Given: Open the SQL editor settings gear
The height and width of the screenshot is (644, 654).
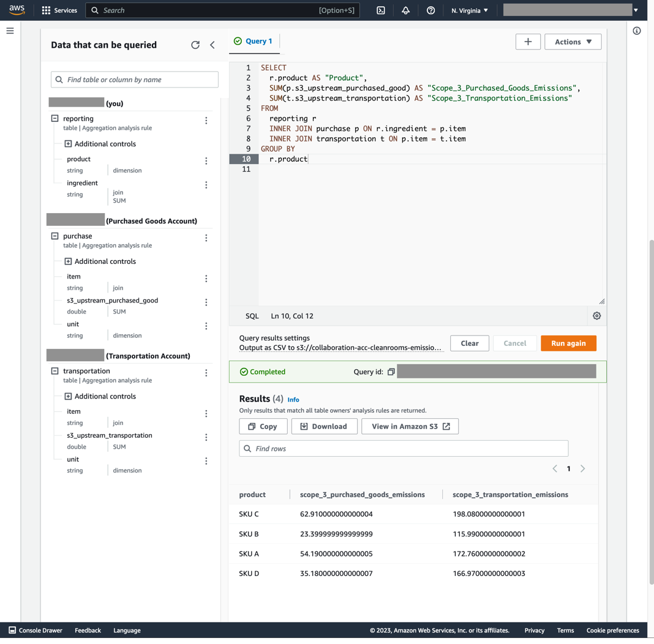Looking at the screenshot, I should pyautogui.click(x=596, y=315).
